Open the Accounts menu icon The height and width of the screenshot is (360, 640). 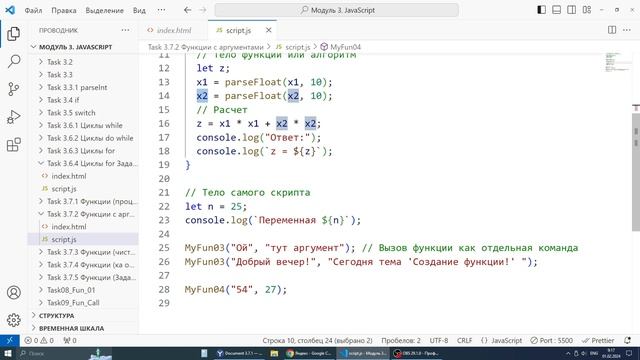[x=13, y=293]
